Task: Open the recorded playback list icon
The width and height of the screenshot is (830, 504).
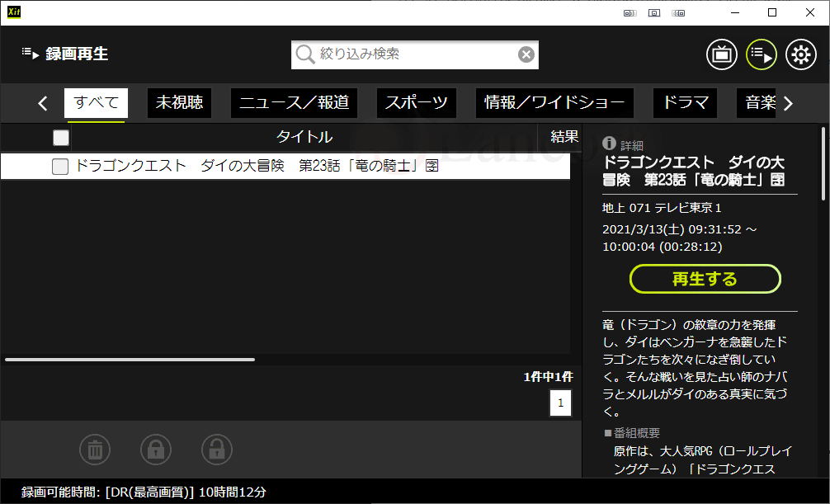Action: (762, 54)
